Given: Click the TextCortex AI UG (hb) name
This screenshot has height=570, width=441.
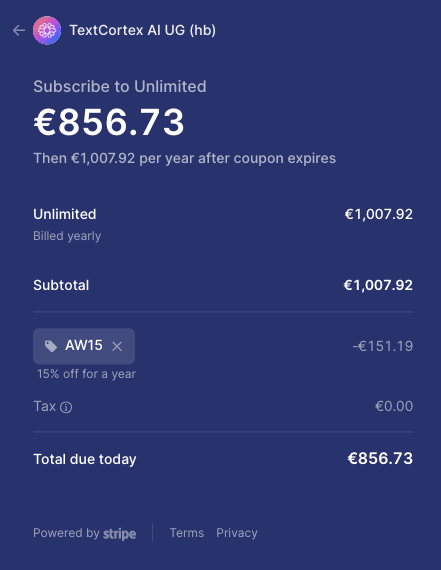Looking at the screenshot, I should 143,30.
